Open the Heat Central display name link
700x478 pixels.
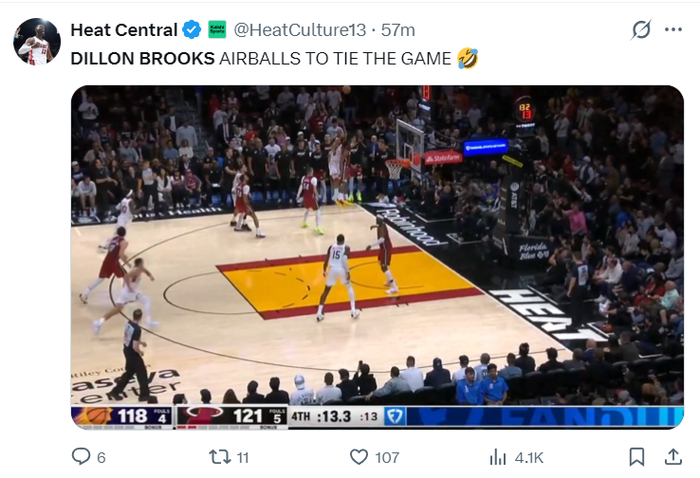pyautogui.click(x=124, y=30)
